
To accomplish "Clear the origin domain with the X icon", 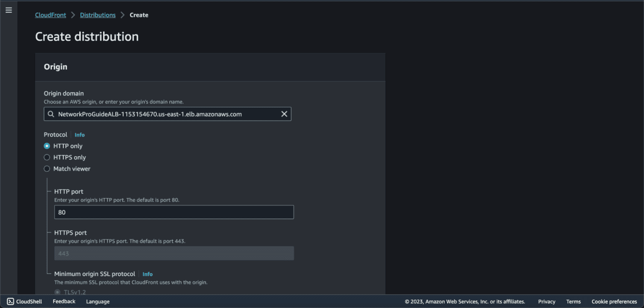I will pyautogui.click(x=284, y=114).
